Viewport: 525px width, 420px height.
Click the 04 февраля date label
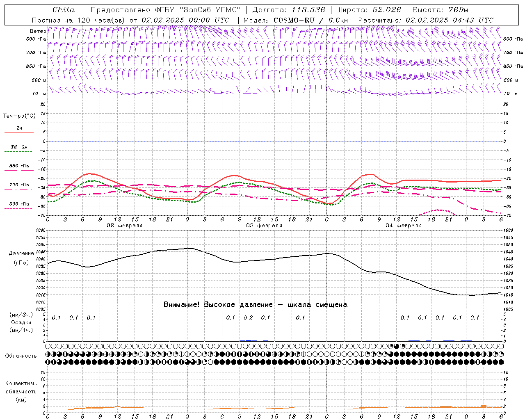pyautogui.click(x=404, y=225)
